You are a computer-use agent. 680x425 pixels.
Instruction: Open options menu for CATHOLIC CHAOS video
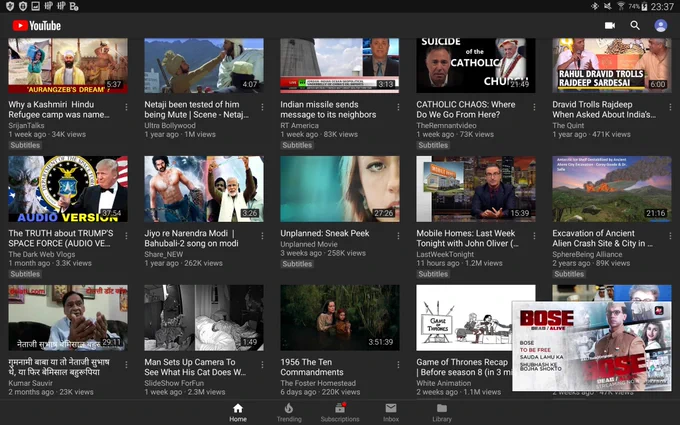coord(534,107)
